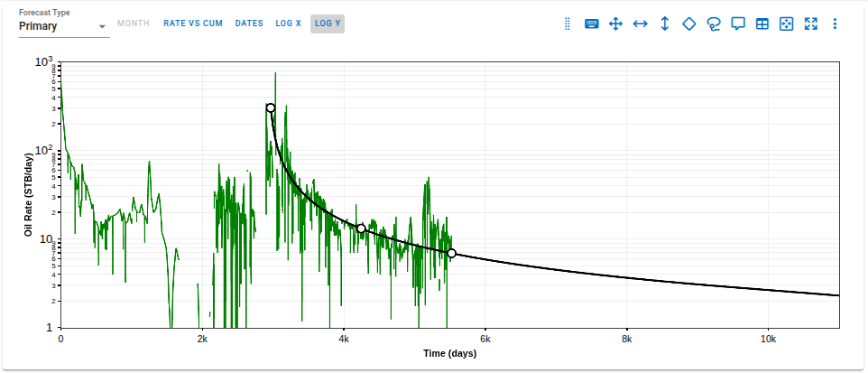The height and width of the screenshot is (373, 868).
Task: Select the MONTH view option
Action: tap(134, 23)
